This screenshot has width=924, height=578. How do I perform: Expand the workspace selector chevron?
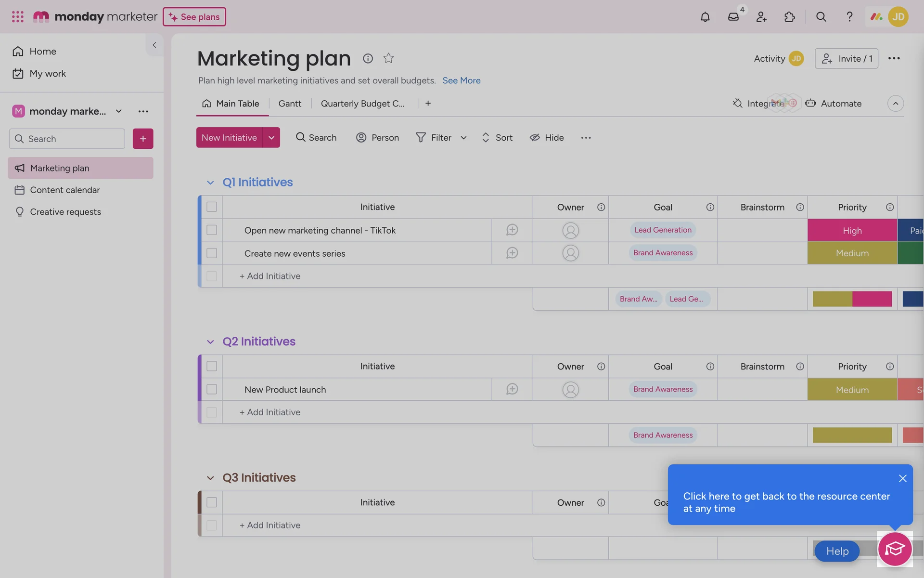point(119,111)
